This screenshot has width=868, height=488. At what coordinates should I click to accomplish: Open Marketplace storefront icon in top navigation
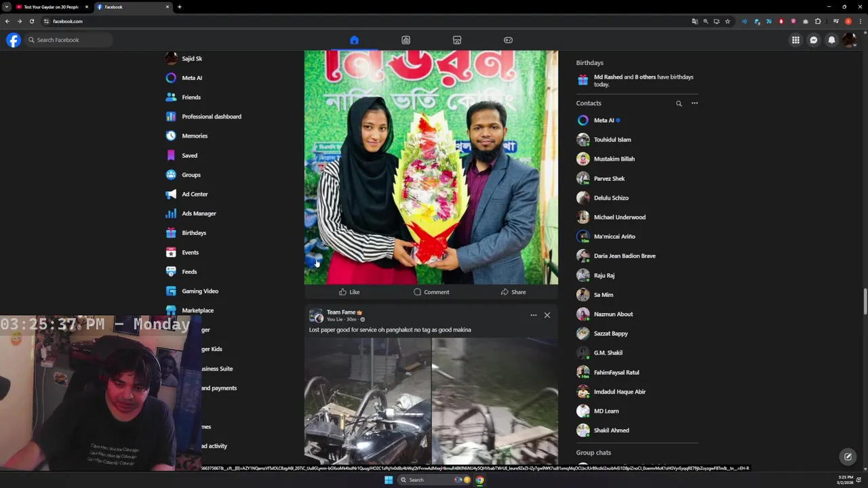457,40
